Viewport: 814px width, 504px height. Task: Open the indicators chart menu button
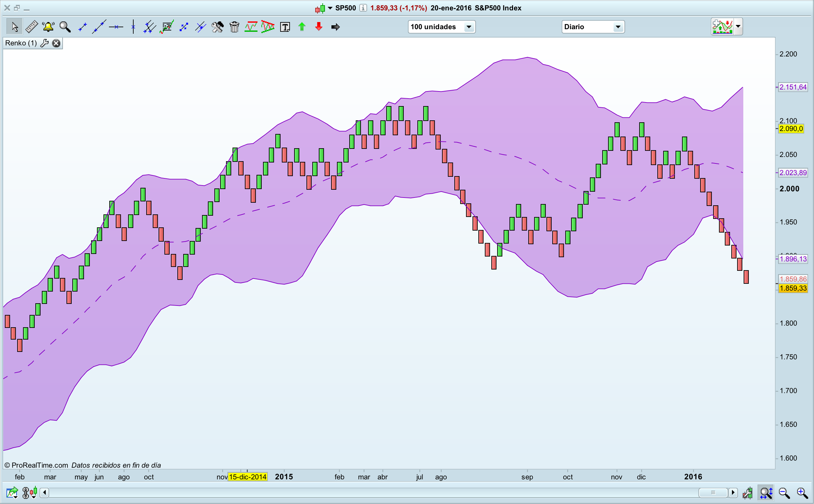pyautogui.click(x=723, y=26)
